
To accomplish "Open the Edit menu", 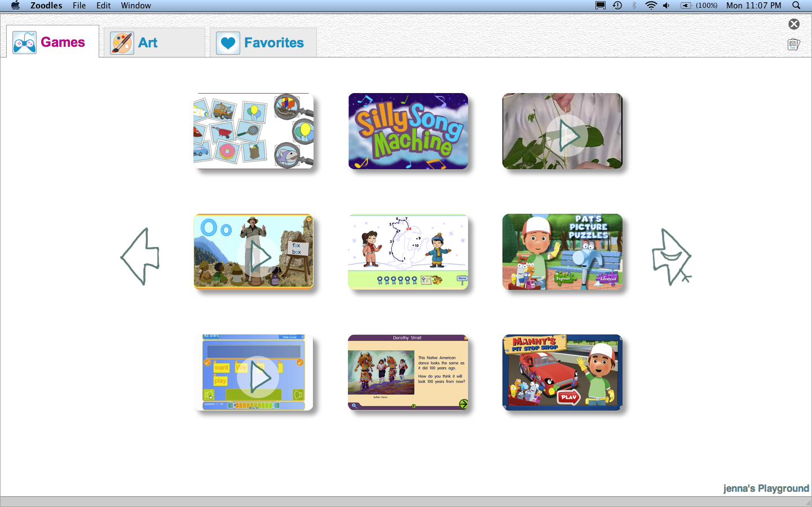I will coord(103,6).
